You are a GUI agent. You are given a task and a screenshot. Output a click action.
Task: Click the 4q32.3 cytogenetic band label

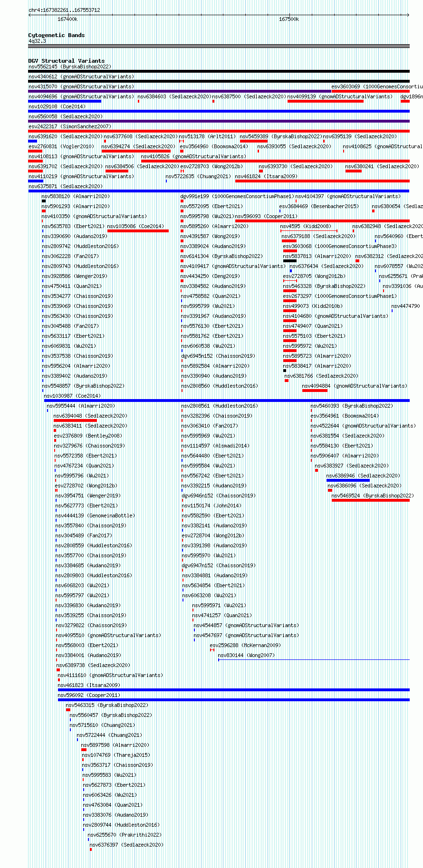tap(37, 41)
